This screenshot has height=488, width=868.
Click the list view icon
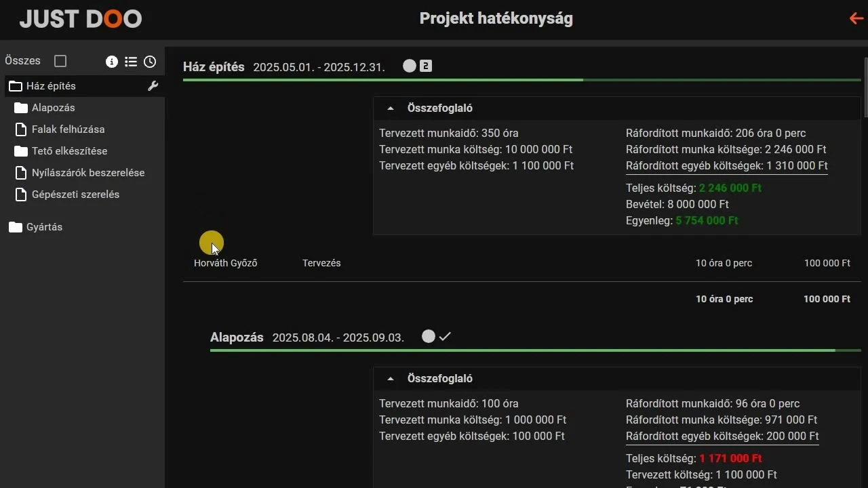(131, 62)
